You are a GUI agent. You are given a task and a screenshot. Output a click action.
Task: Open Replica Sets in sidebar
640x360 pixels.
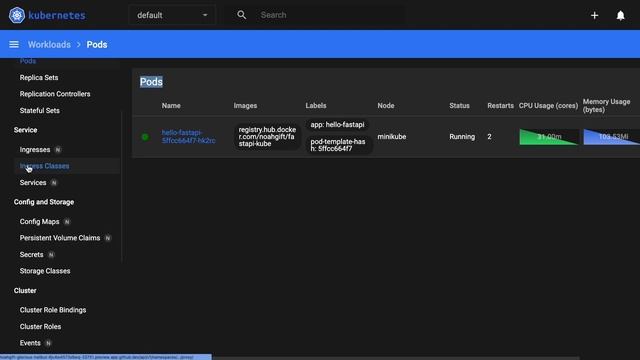[39, 78]
